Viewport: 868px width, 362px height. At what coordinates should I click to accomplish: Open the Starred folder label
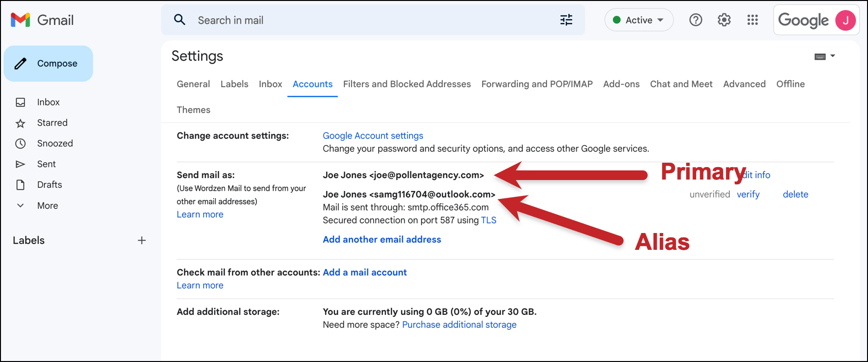tap(52, 123)
